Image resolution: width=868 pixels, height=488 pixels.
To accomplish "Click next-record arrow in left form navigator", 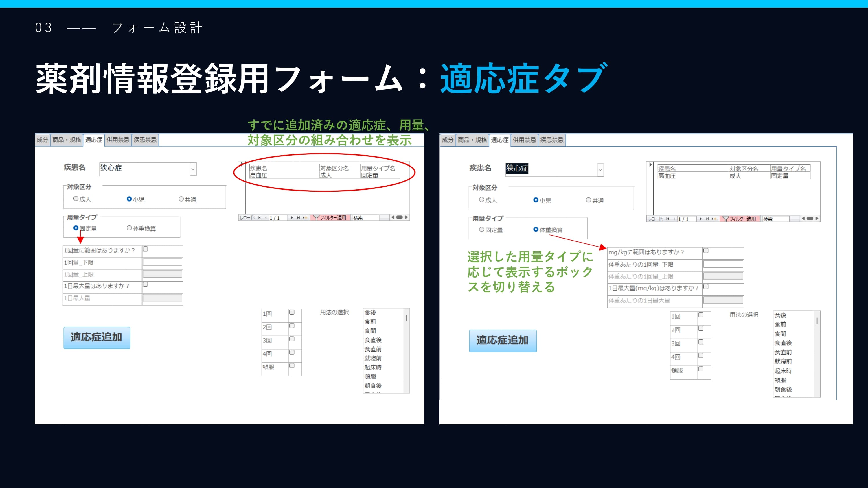I will 292,218.
